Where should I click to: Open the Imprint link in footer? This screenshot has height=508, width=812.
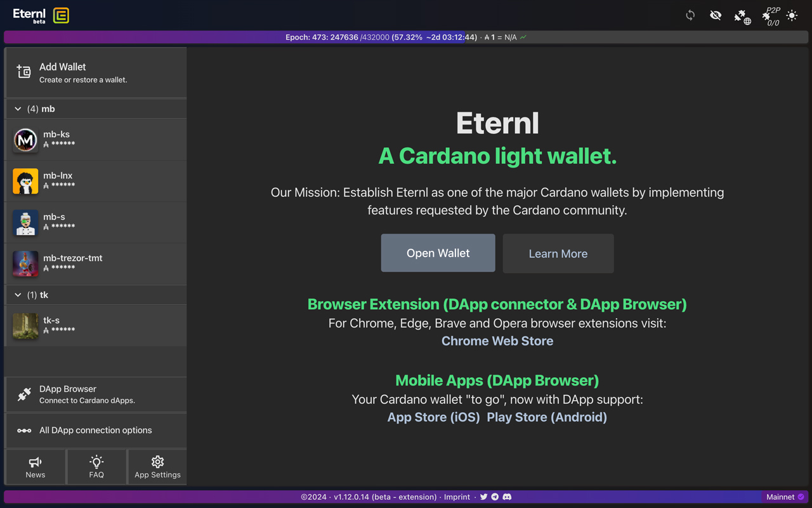point(457,497)
